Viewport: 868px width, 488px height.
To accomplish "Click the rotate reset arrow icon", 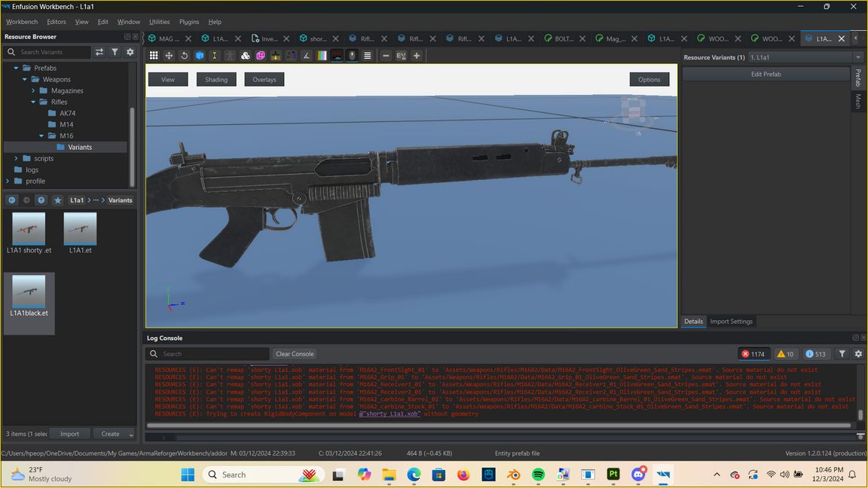I will 184,56.
